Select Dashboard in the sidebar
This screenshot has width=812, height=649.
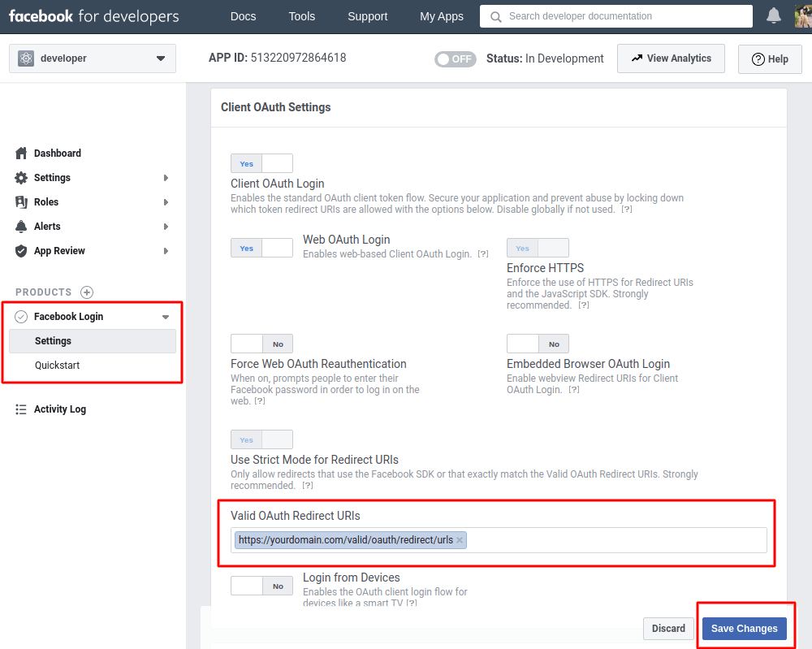[58, 153]
